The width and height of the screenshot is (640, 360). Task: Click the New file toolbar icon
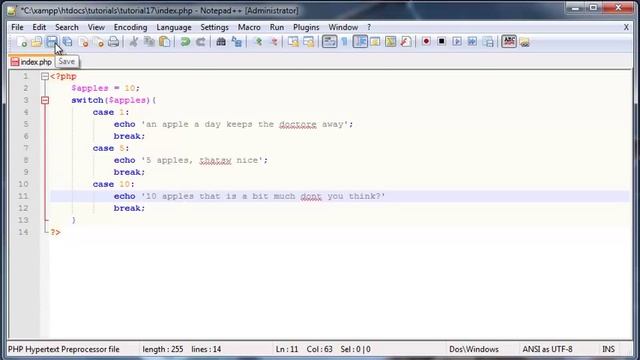click(x=22, y=42)
